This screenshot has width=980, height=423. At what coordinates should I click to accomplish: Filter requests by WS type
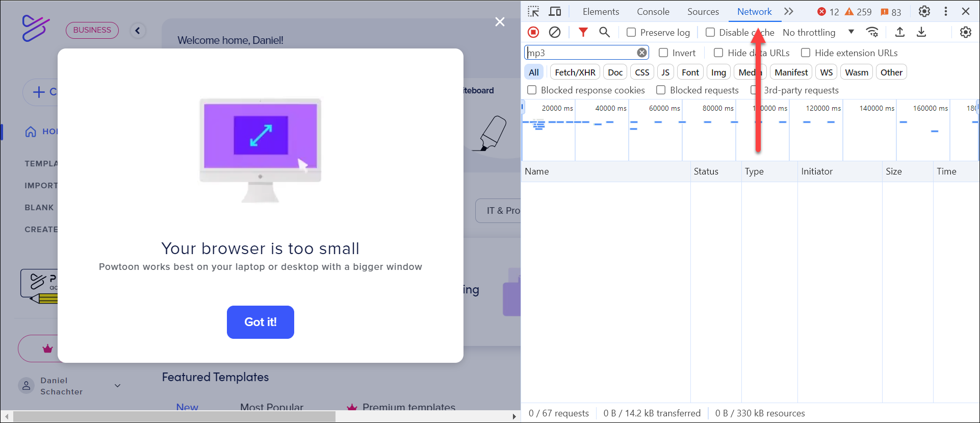coord(826,72)
